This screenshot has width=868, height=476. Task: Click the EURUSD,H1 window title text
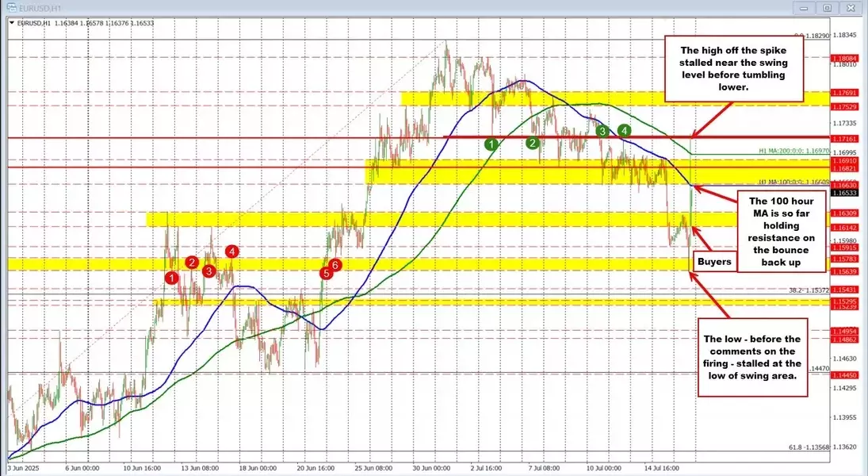coord(40,8)
